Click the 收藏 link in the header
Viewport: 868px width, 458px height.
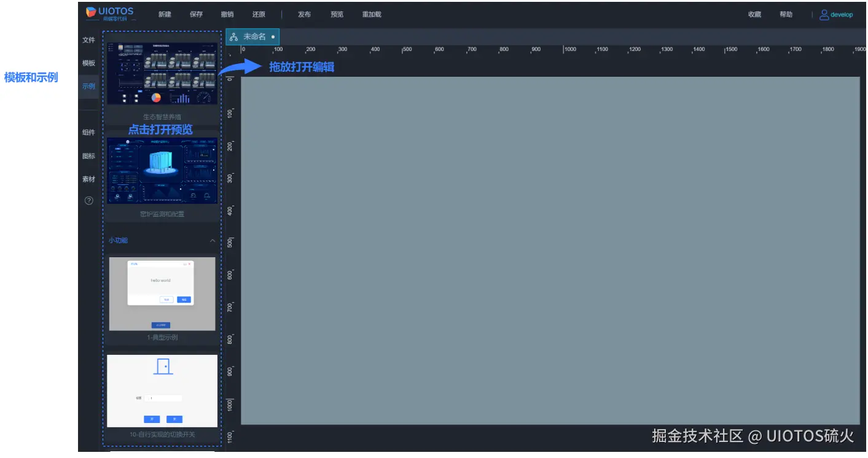[754, 15]
